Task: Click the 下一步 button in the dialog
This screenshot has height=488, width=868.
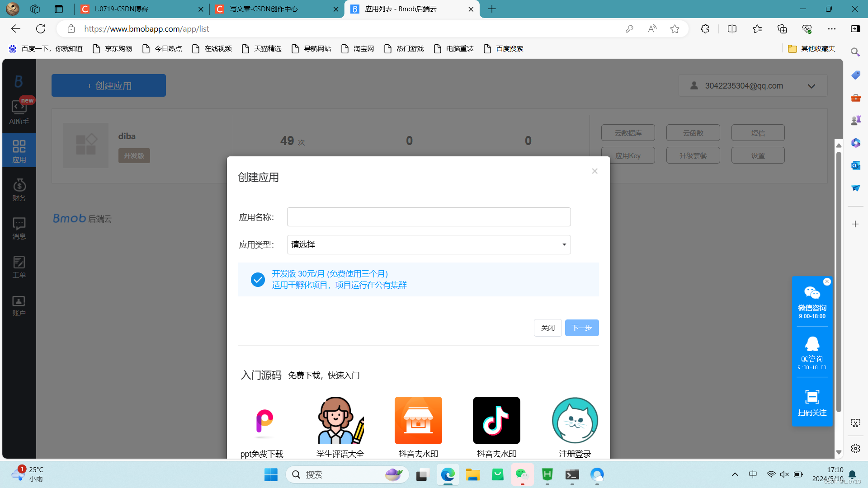Action: (582, 328)
